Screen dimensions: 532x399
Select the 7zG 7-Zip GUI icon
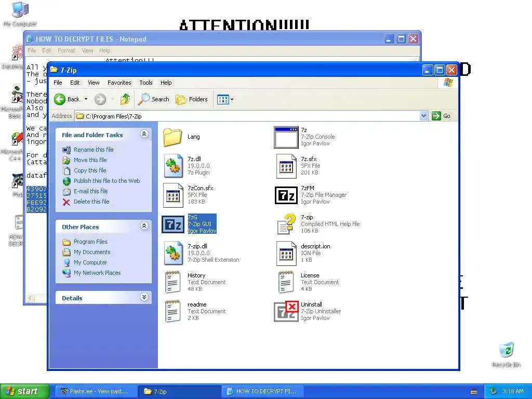click(173, 224)
